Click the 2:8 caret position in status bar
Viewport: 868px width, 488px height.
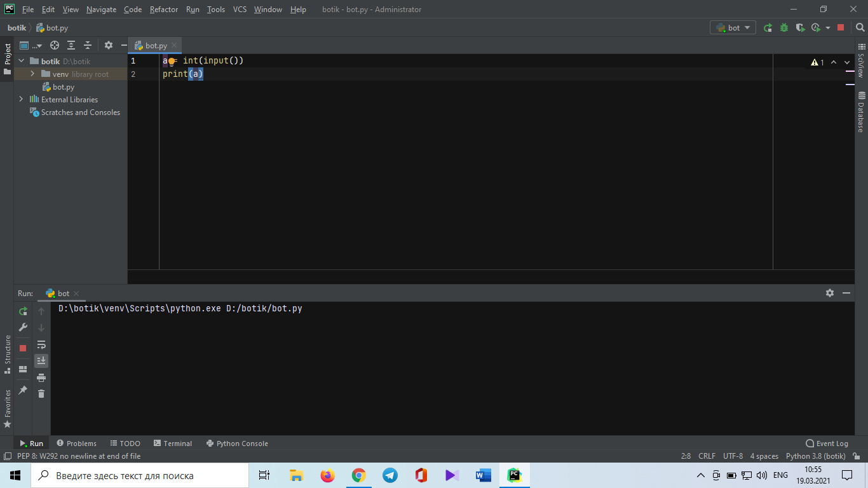click(686, 456)
